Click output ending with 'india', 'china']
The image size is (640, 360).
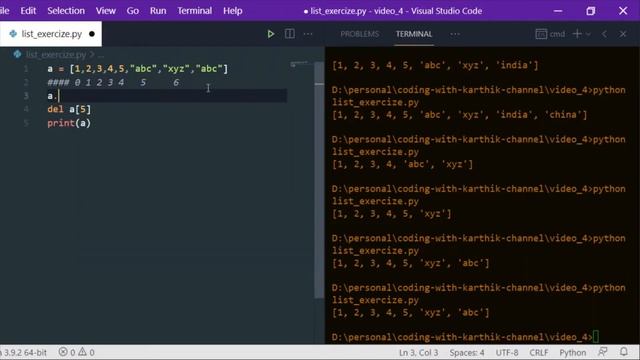pos(459,115)
